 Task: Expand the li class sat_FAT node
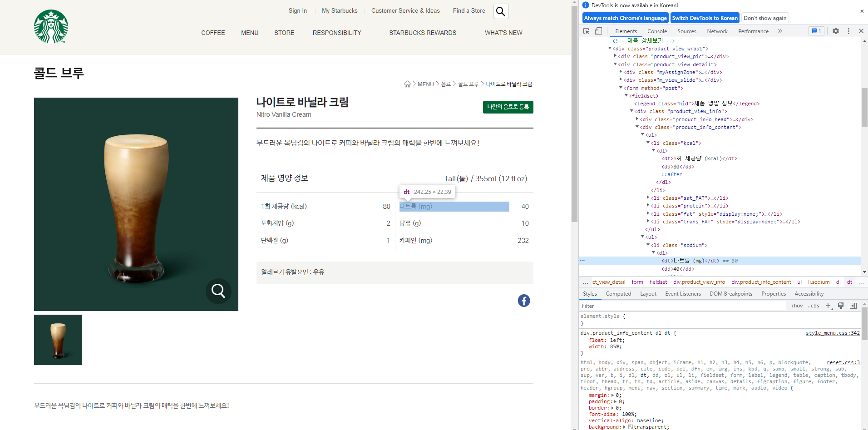point(648,198)
